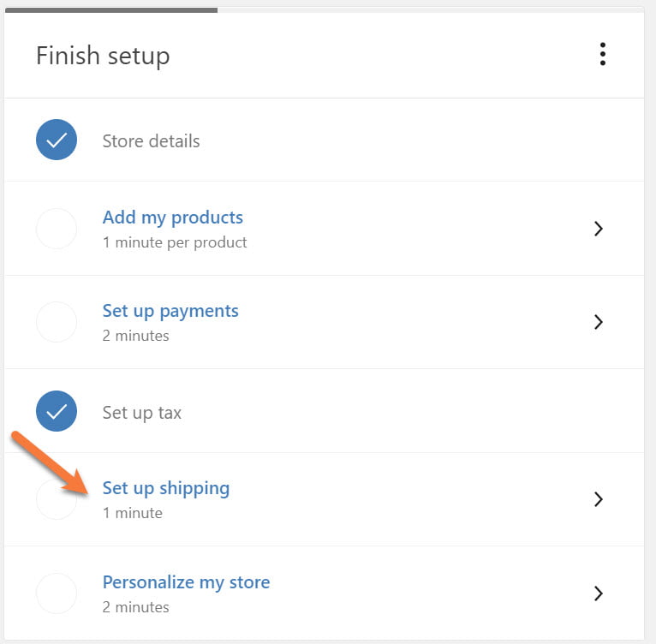Click the Set up tax task label
Image resolution: width=656 pixels, height=644 pixels.
point(142,413)
